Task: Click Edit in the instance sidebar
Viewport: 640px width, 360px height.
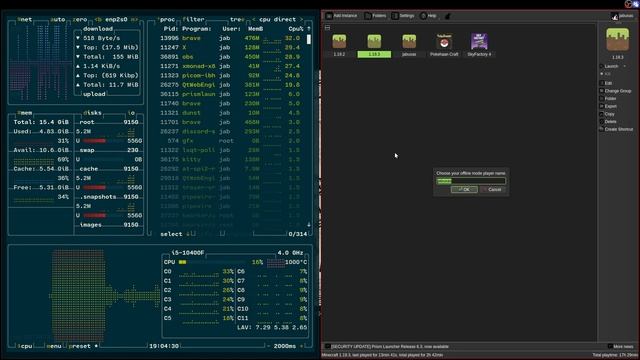Action: tap(606, 83)
